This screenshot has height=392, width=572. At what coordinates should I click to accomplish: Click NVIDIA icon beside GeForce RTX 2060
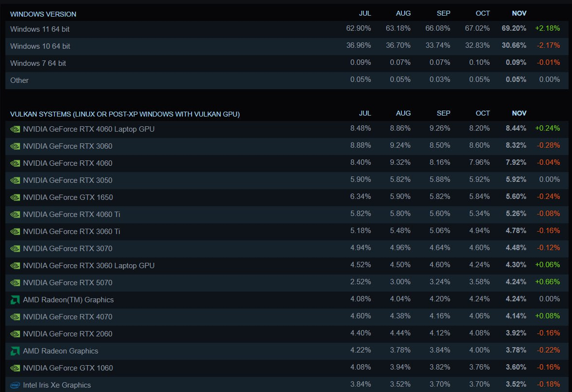click(x=15, y=334)
